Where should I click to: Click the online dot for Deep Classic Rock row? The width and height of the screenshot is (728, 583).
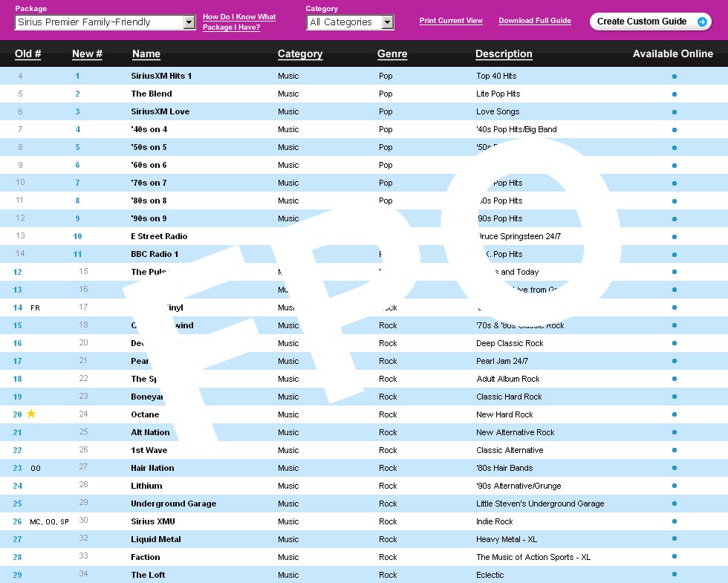click(675, 343)
